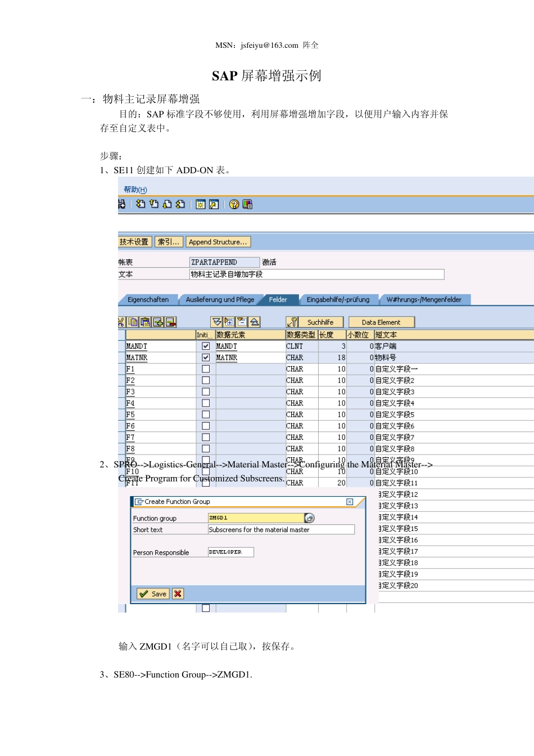Viewport: 534px width, 756px height.
Task: Click the Append Structure... button
Action: click(218, 242)
